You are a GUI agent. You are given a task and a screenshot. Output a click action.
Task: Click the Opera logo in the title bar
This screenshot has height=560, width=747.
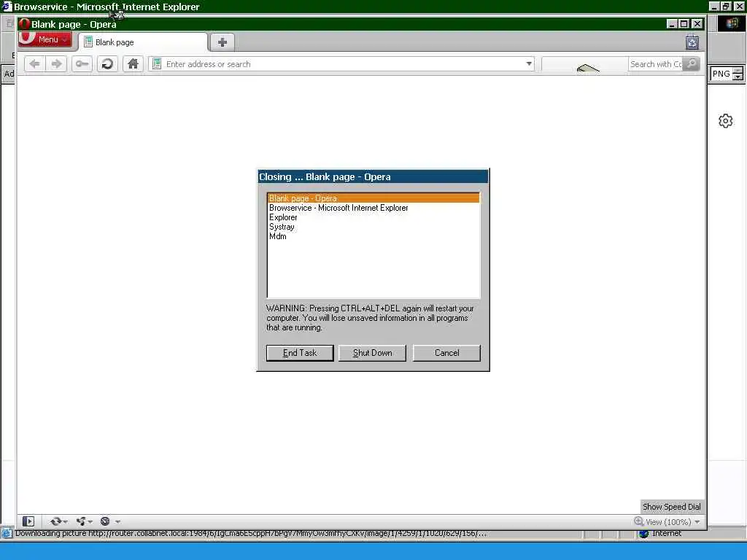point(24,24)
